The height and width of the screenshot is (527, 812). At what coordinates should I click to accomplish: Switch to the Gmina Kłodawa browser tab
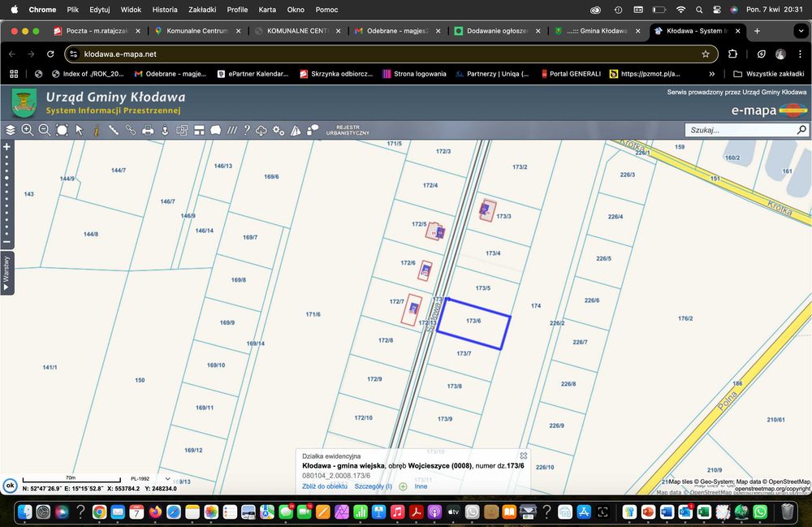pos(597,31)
